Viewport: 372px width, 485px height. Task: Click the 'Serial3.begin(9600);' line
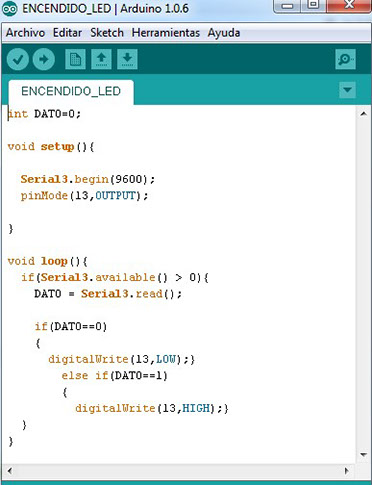[88, 179]
